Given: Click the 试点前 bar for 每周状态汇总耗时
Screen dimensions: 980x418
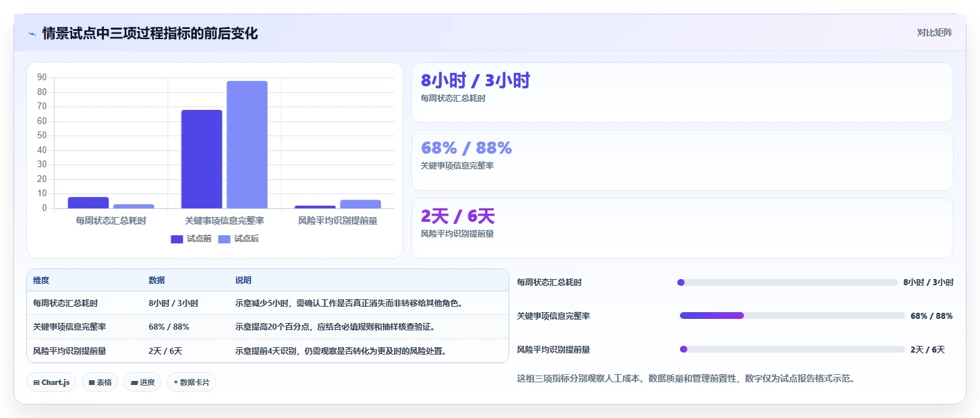Looking at the screenshot, I should (88, 202).
